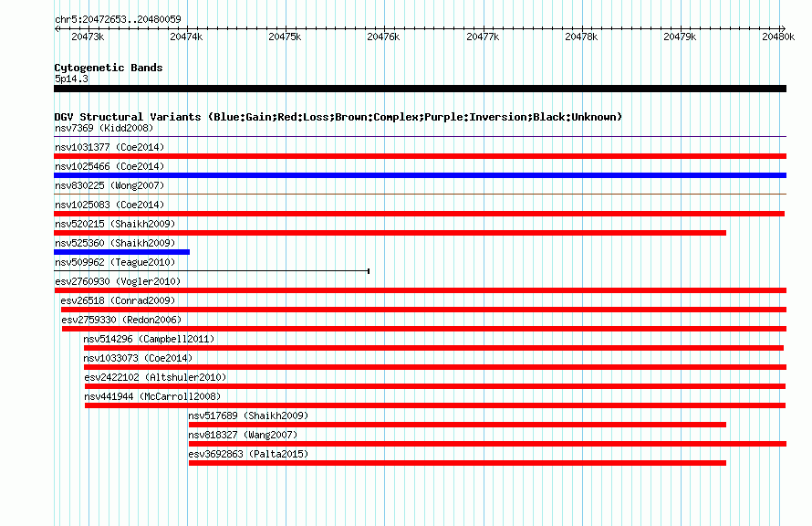This screenshot has width=812, height=526.
Task: Select the nsv1031377 (Coe2014) red loss bar
Action: [x=420, y=156]
